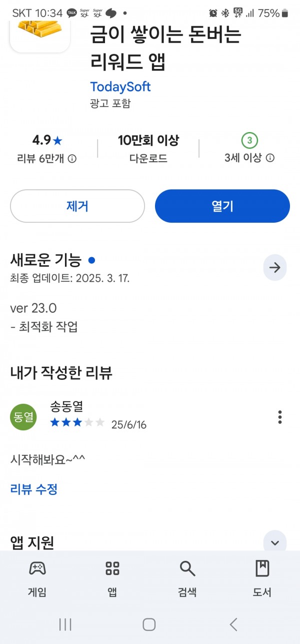Open the Search magnifier tab
The width and height of the screenshot is (300, 644).
187,568
